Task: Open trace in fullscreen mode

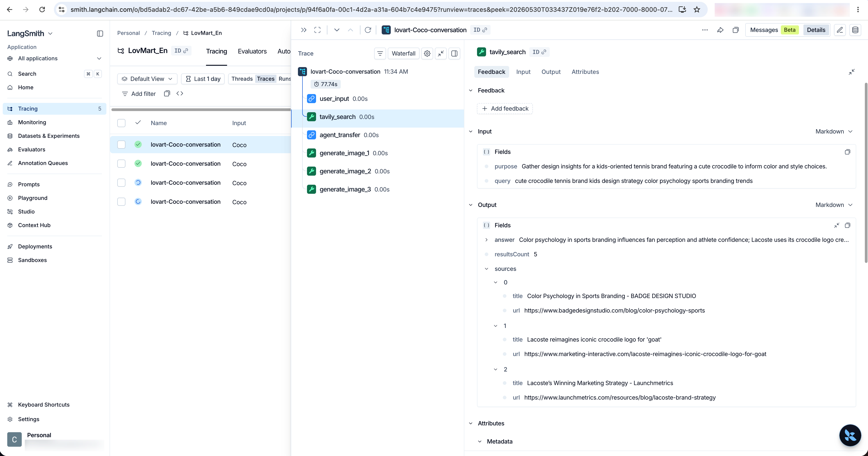Action: click(317, 30)
